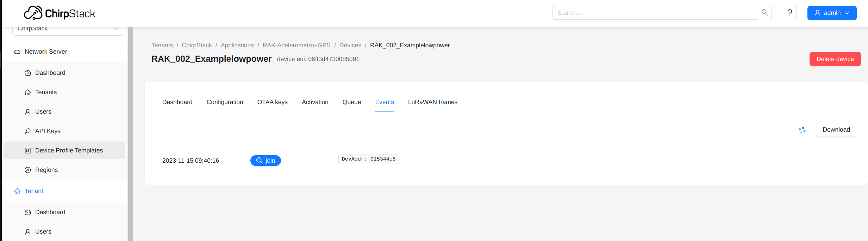Click the Tenants home icon in sidebar

28,92
